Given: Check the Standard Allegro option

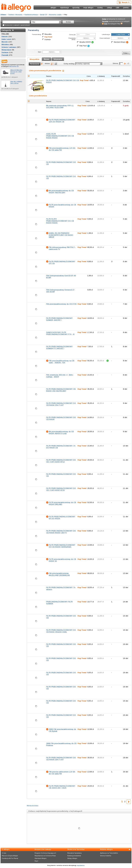Looking at the screenshot, I should tap(112, 42).
